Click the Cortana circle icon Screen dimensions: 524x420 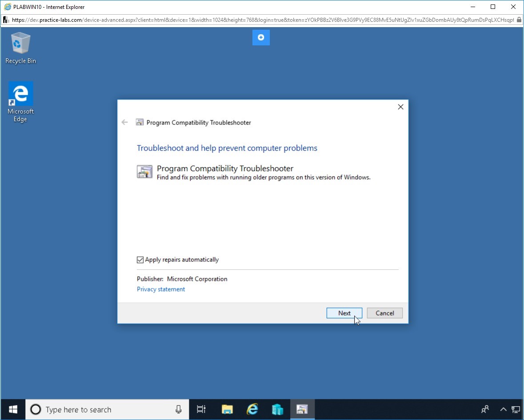pos(36,409)
